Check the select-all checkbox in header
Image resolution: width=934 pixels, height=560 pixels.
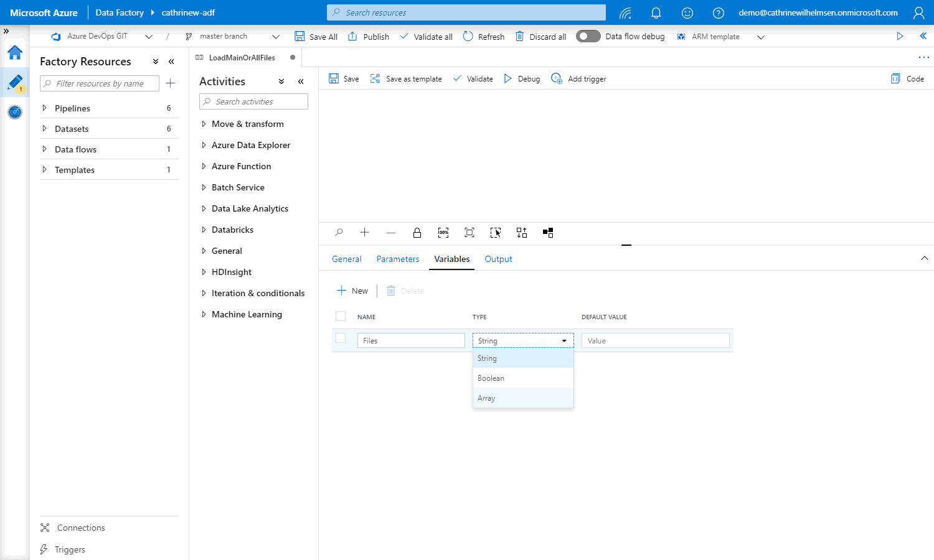coord(341,316)
